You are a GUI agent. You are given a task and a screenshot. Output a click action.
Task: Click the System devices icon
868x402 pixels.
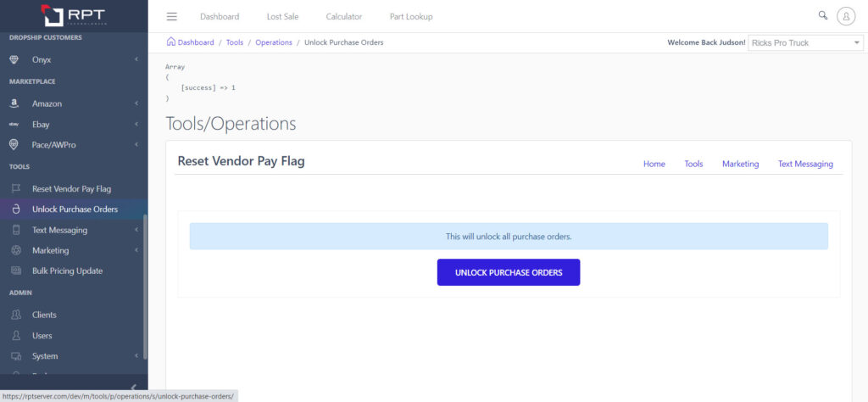tap(16, 356)
